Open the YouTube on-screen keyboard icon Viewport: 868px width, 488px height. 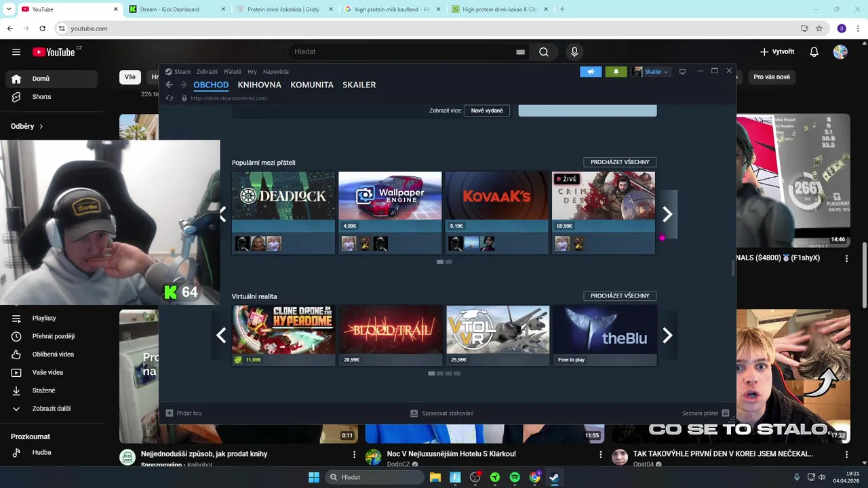click(520, 52)
